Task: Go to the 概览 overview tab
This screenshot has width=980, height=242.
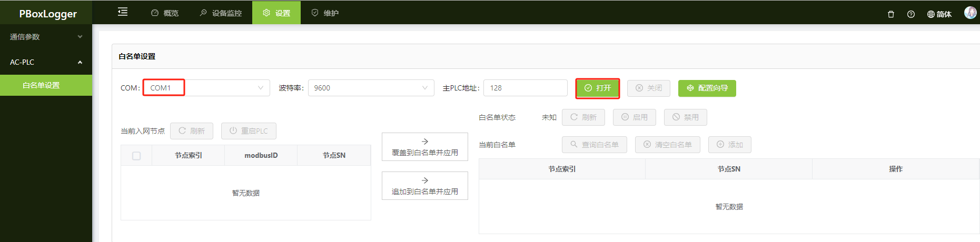Action: click(x=165, y=13)
